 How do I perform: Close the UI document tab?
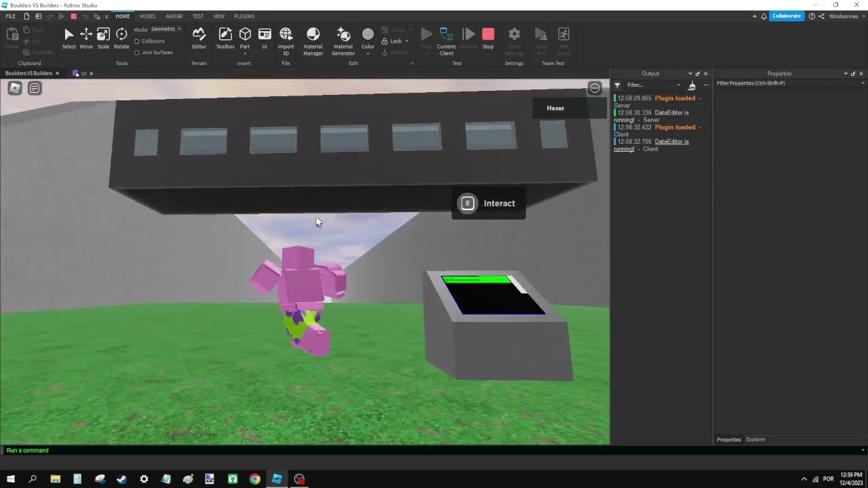click(91, 73)
